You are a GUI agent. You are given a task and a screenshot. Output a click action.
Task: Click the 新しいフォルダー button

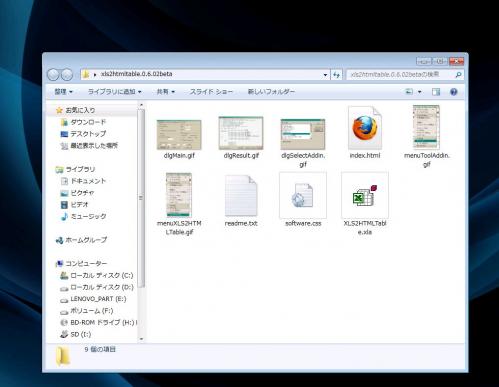coord(271,92)
